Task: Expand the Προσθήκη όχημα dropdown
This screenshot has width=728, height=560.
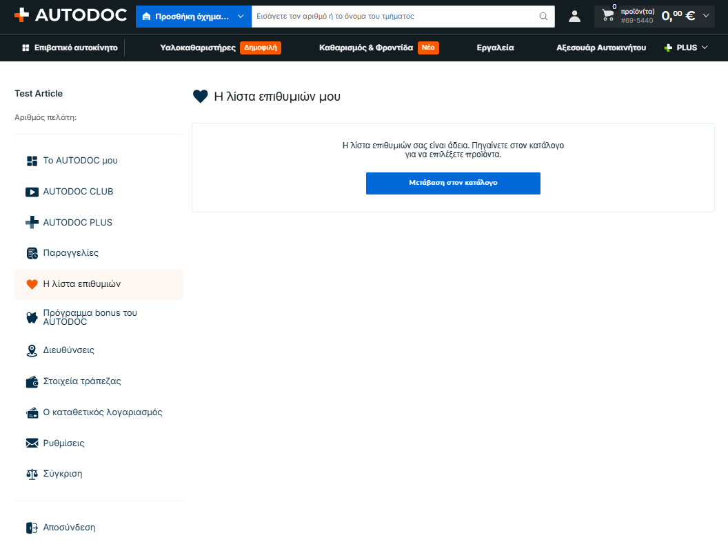Action: 194,17
